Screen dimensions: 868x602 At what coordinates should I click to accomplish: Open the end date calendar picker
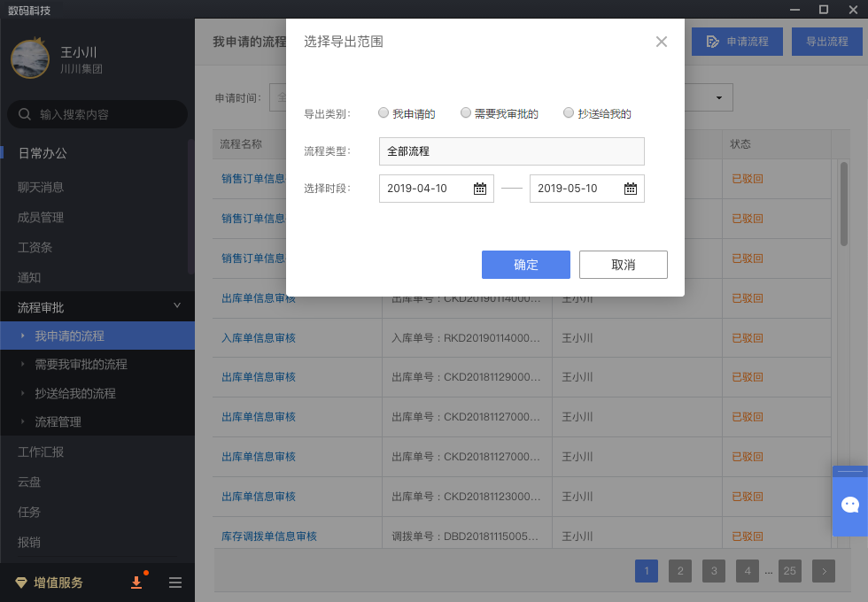click(630, 189)
